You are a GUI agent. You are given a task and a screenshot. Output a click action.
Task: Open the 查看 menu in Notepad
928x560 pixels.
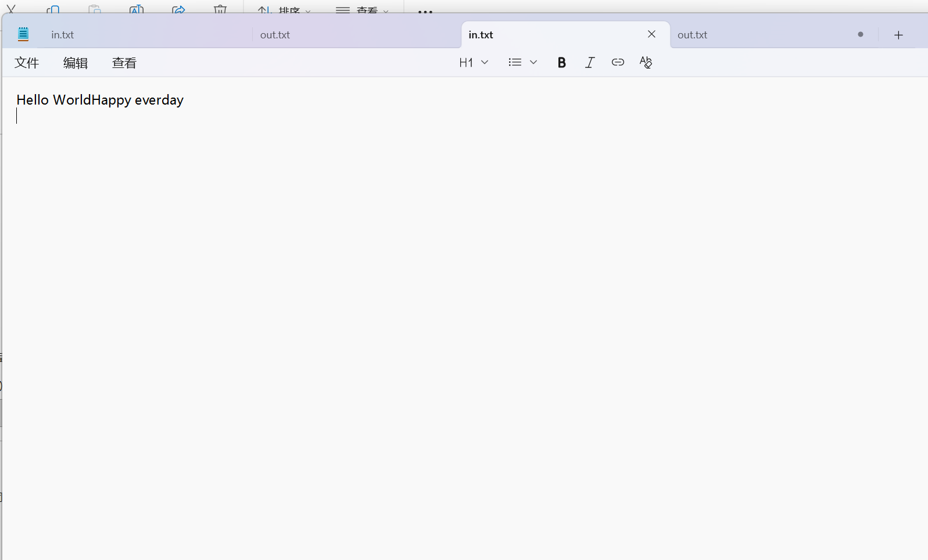(x=124, y=63)
